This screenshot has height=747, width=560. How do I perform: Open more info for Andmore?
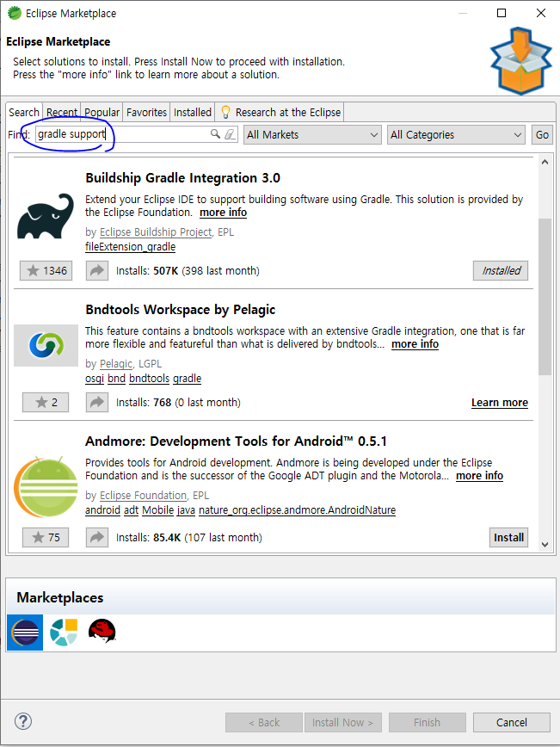(479, 475)
